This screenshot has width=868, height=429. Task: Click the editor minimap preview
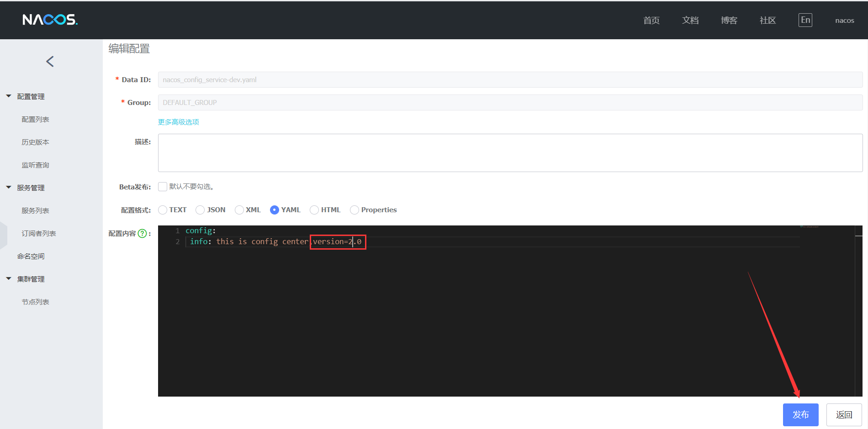click(x=809, y=226)
